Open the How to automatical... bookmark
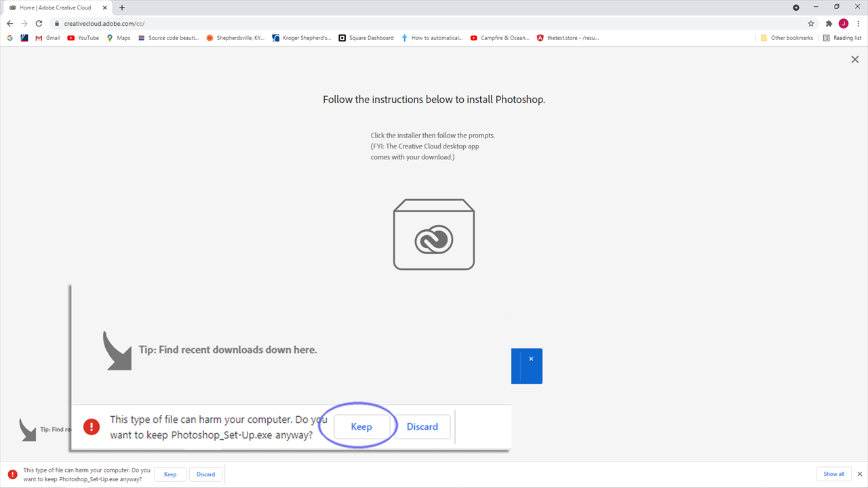Screen dimensions: 868x488 (x=432, y=38)
